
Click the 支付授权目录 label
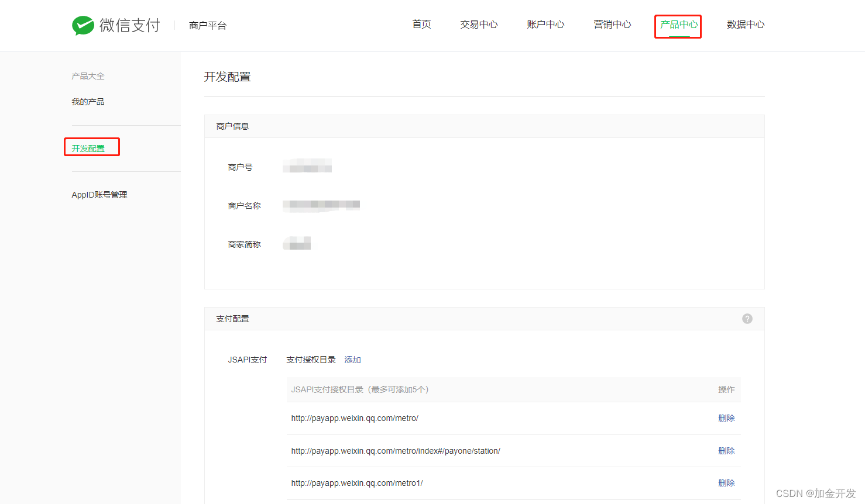coord(311,360)
